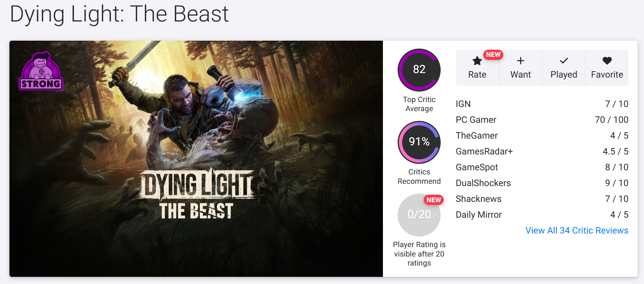
Task: Click the 0/20 Player Rating circle
Action: coord(419,215)
